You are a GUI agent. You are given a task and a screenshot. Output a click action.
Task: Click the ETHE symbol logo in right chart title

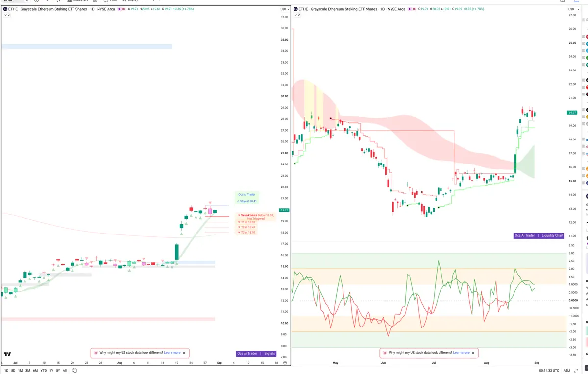point(295,9)
